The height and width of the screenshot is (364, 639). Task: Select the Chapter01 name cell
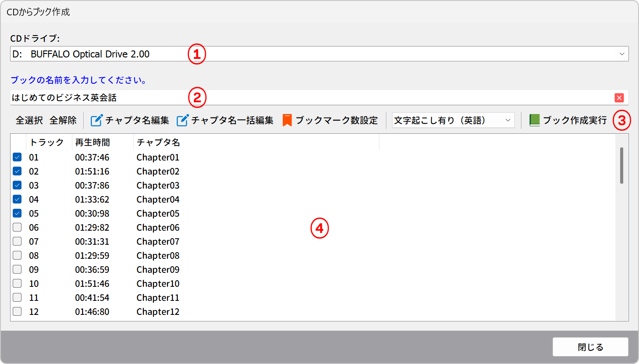click(x=158, y=157)
